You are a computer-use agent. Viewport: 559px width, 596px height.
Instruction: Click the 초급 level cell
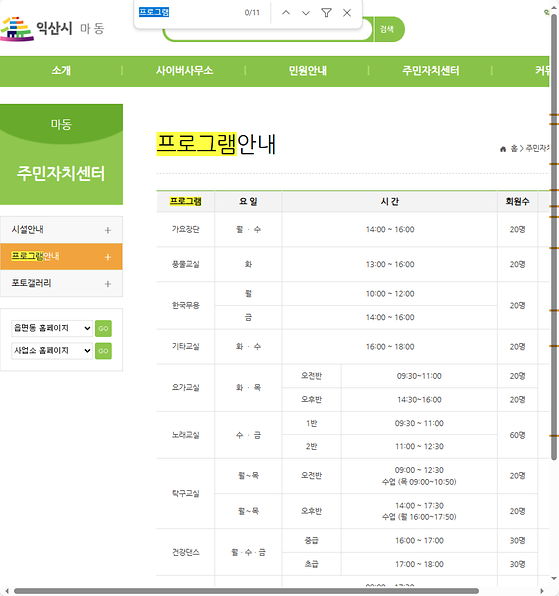click(x=311, y=564)
